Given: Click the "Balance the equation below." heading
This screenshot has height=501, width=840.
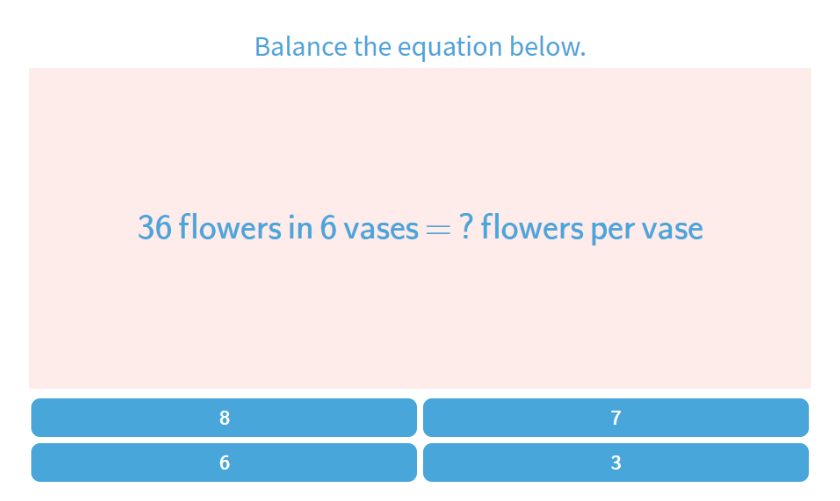Looking at the screenshot, I should pyautogui.click(x=420, y=47).
